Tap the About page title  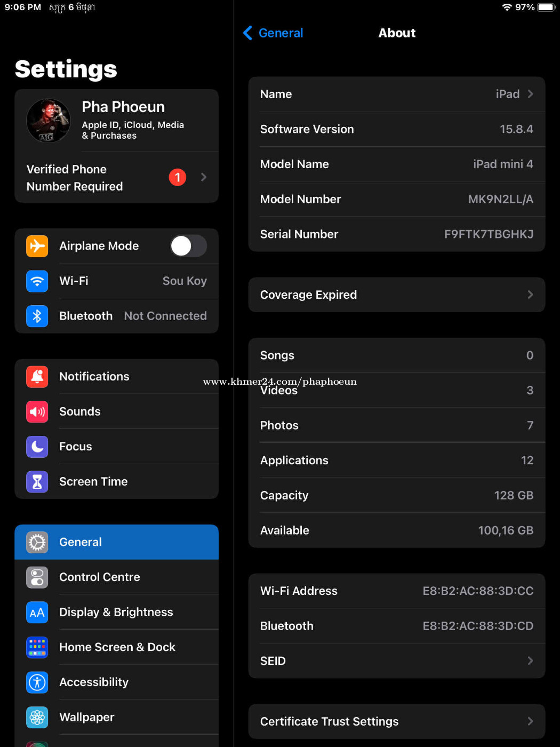397,33
